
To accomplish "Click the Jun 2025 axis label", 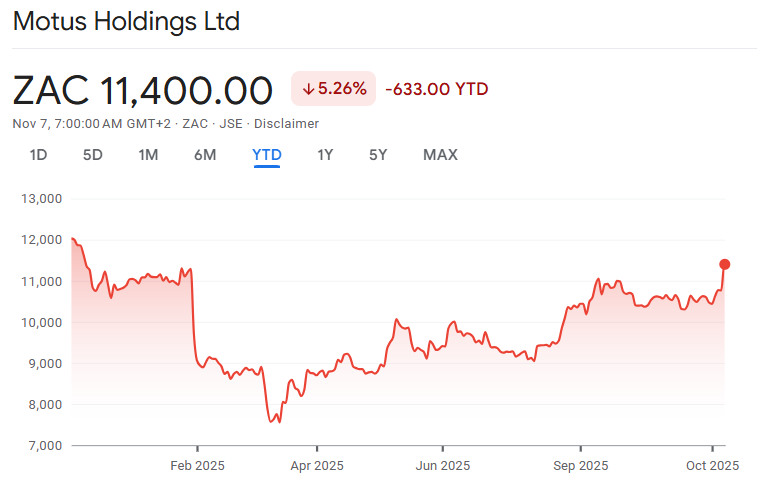I will pyautogui.click(x=442, y=466).
